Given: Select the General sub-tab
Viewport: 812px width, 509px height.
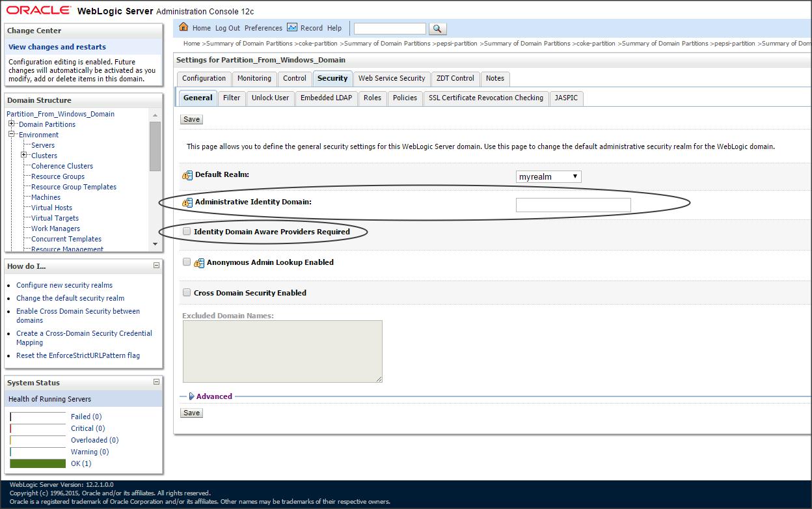Looking at the screenshot, I should coord(198,98).
